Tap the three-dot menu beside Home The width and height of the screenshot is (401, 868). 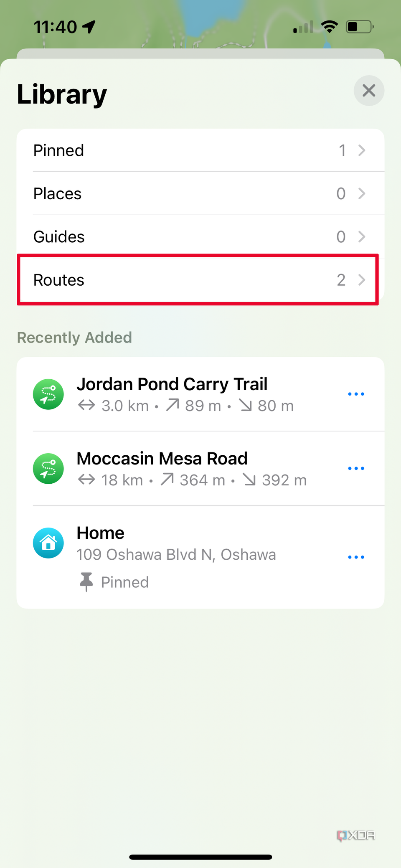point(356,556)
